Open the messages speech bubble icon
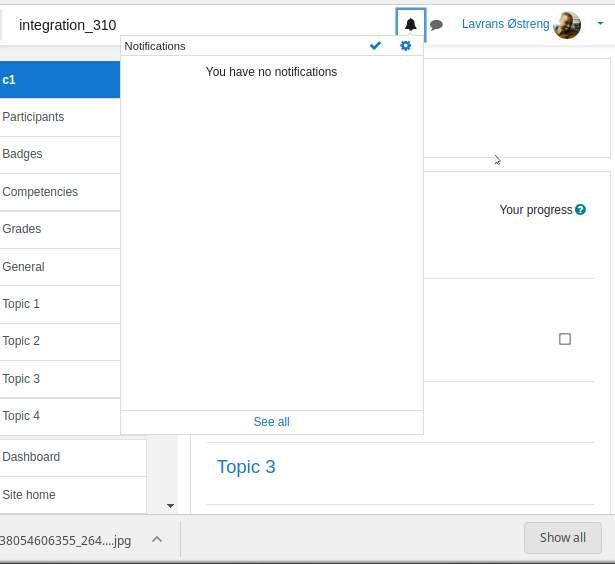This screenshot has width=615, height=564. pyautogui.click(x=436, y=25)
